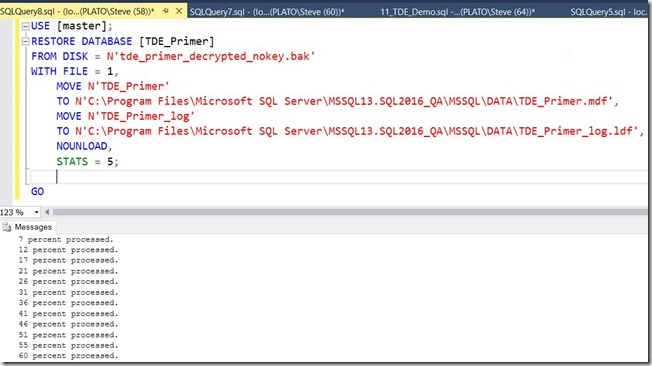Switch to the SQLQuery5.sql tab
Viewport: 652px width, 366px height.
[608, 12]
